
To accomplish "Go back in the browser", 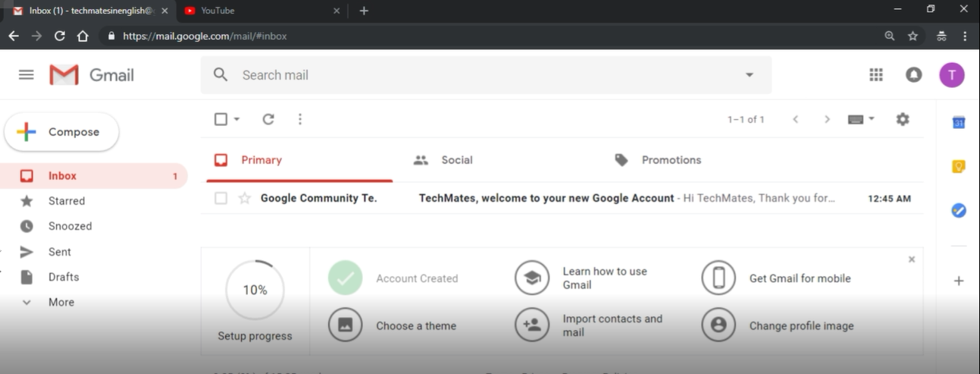I will click(x=14, y=36).
